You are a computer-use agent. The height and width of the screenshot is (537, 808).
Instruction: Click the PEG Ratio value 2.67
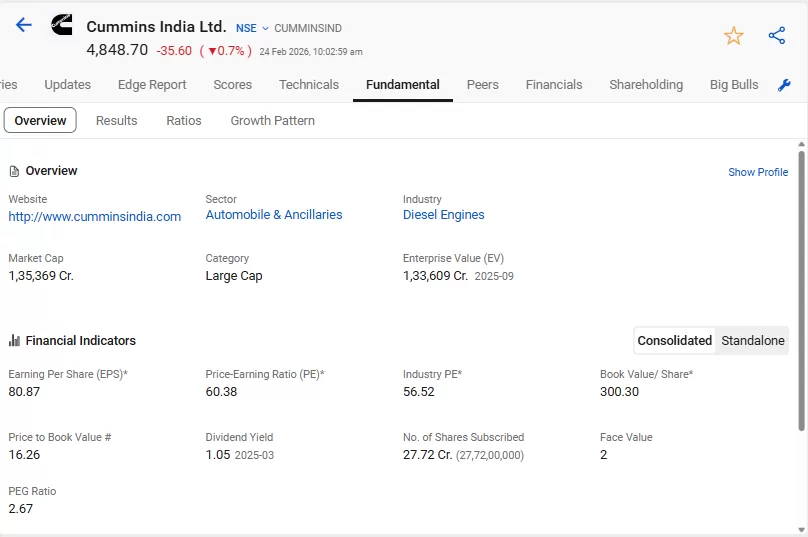pyautogui.click(x=20, y=509)
